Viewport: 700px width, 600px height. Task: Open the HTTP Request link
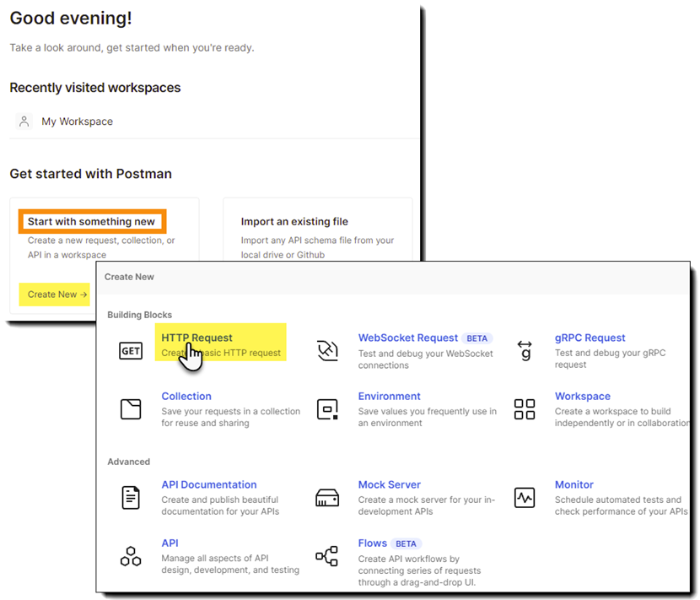(x=197, y=338)
